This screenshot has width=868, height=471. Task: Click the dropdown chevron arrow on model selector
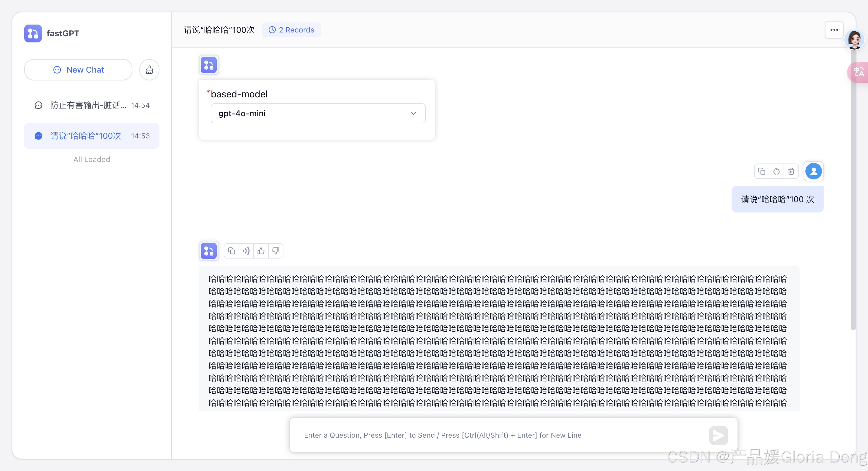[413, 113]
